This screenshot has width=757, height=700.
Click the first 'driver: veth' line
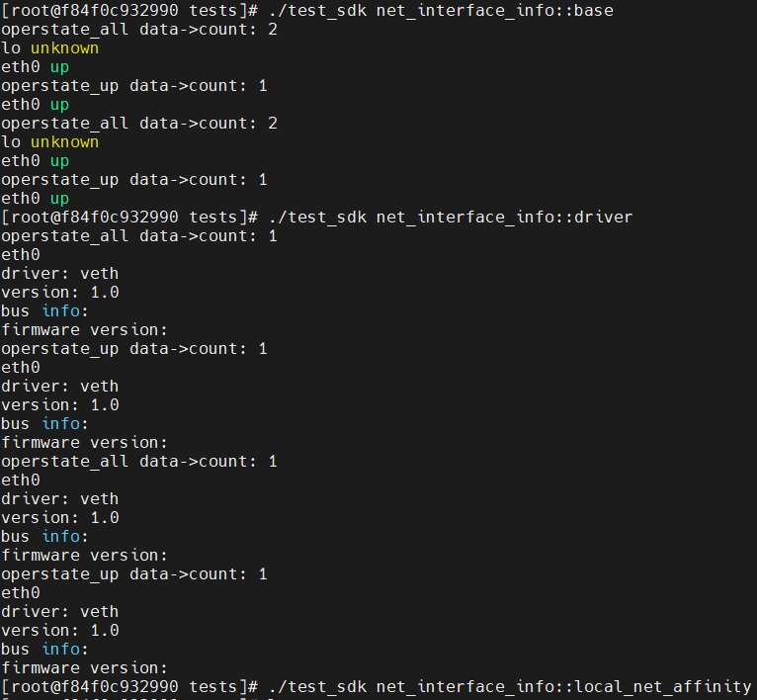point(60,274)
